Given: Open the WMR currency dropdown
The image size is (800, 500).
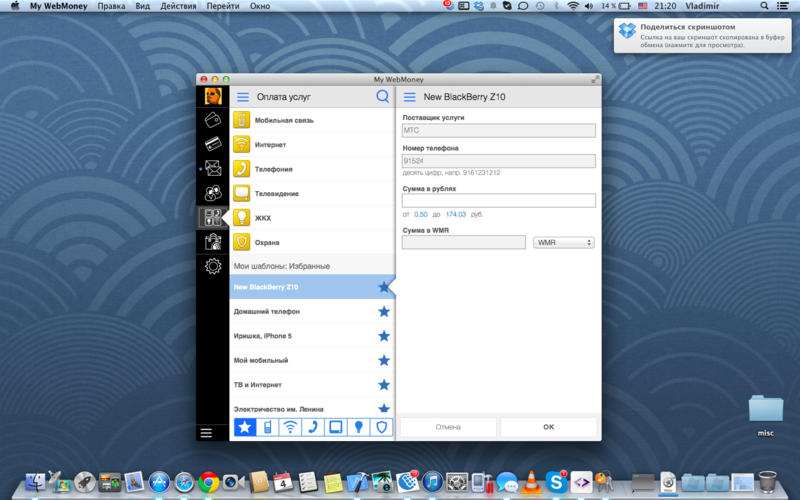Looking at the screenshot, I should pos(564,242).
